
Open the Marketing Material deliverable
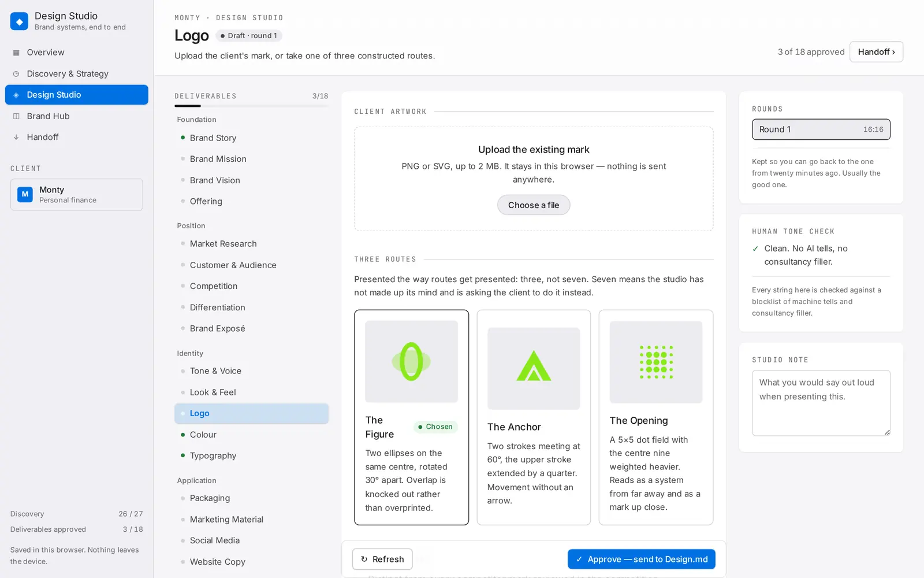(252, 520)
